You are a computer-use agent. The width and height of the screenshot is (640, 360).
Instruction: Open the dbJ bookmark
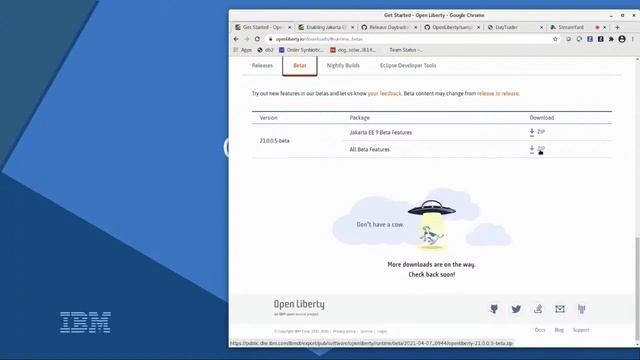[x=265, y=50]
